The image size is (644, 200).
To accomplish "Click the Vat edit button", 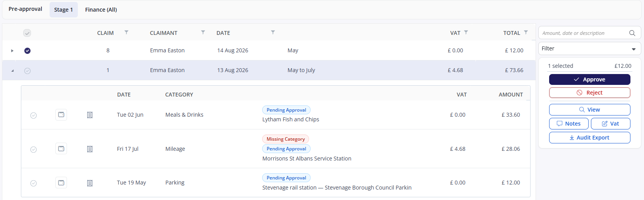I will point(610,124).
